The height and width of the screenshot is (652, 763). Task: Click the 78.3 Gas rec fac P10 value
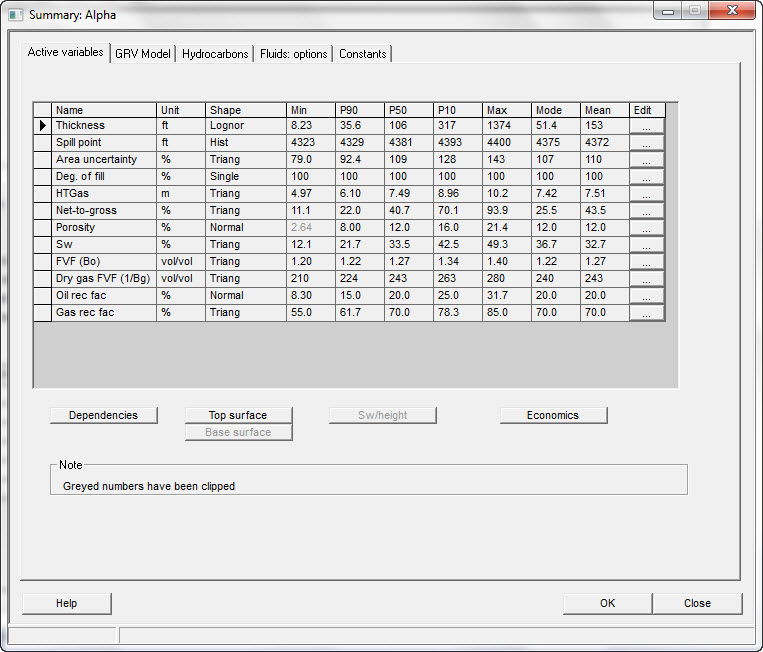click(457, 313)
